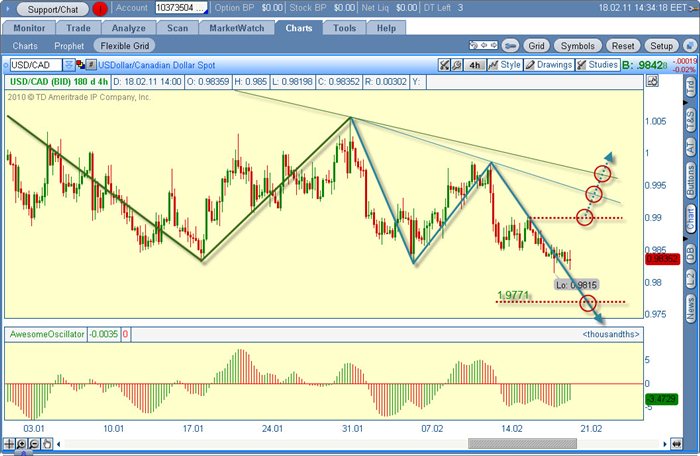Viewport: 700px width, 456px height.
Task: Expand the USD/CAD symbol dropdown arrow
Action: coord(68,65)
